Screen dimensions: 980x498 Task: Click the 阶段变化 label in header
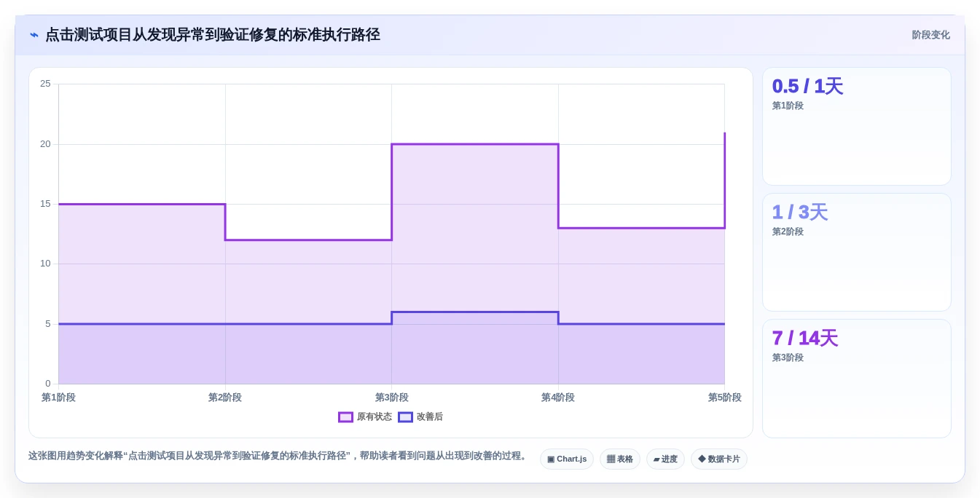pos(930,35)
